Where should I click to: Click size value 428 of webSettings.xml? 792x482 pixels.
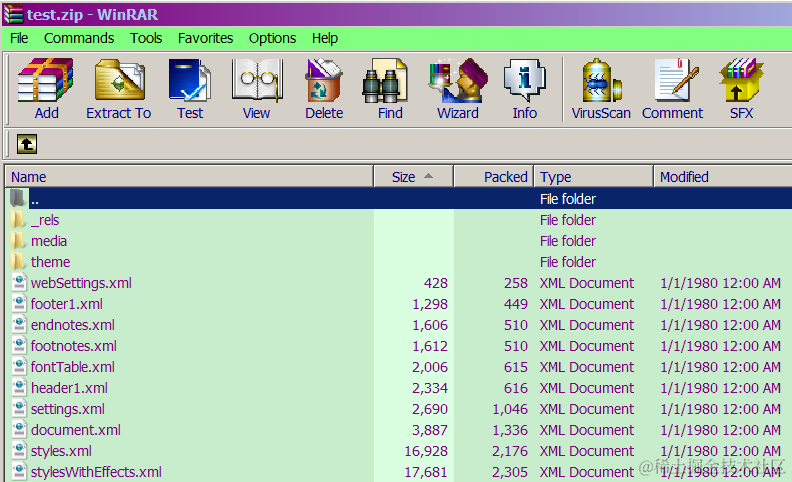point(435,283)
